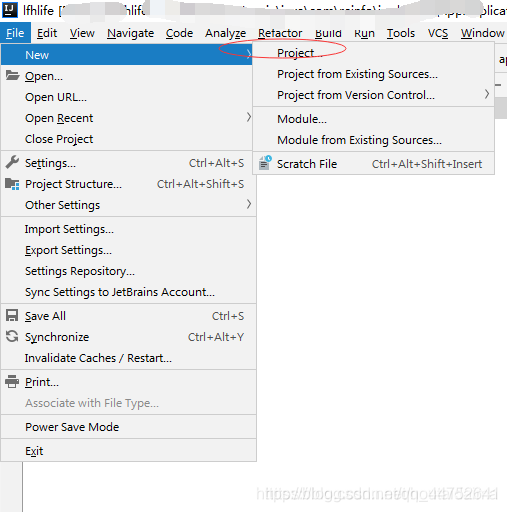Screen dimensions: 507x512
Task: Open the Analyze menu
Action: [225, 33]
